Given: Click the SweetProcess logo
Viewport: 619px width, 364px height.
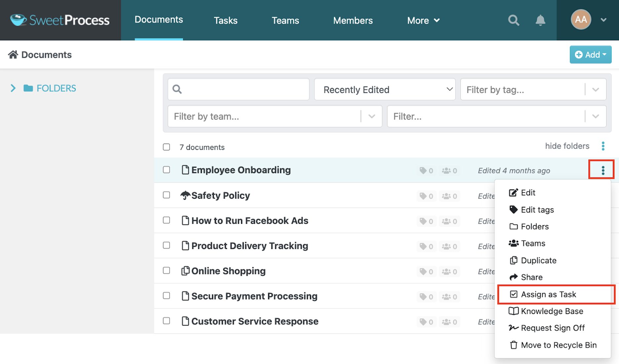Looking at the screenshot, I should [60, 20].
